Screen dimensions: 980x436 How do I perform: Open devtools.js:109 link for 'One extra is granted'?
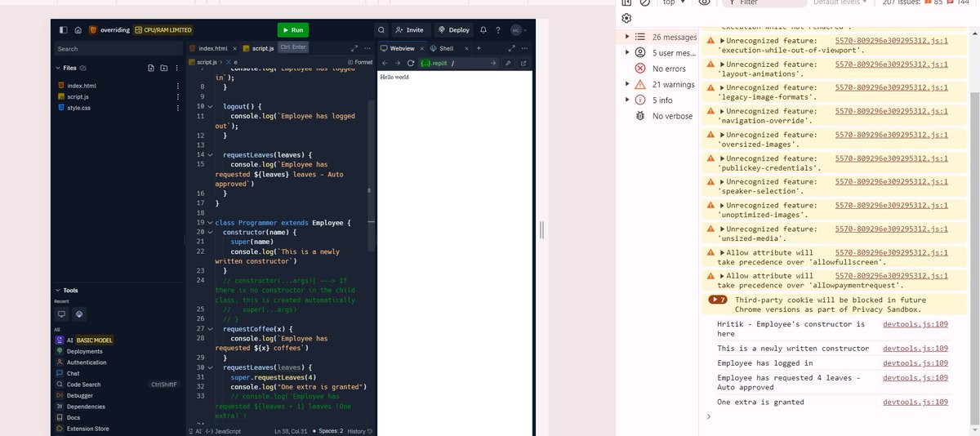pyautogui.click(x=915, y=402)
